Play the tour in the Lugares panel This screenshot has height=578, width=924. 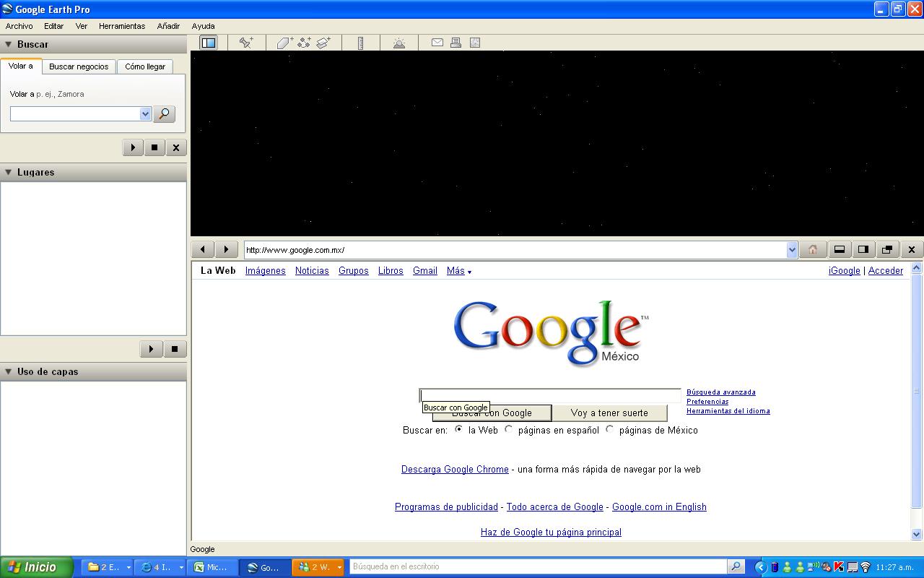click(151, 349)
